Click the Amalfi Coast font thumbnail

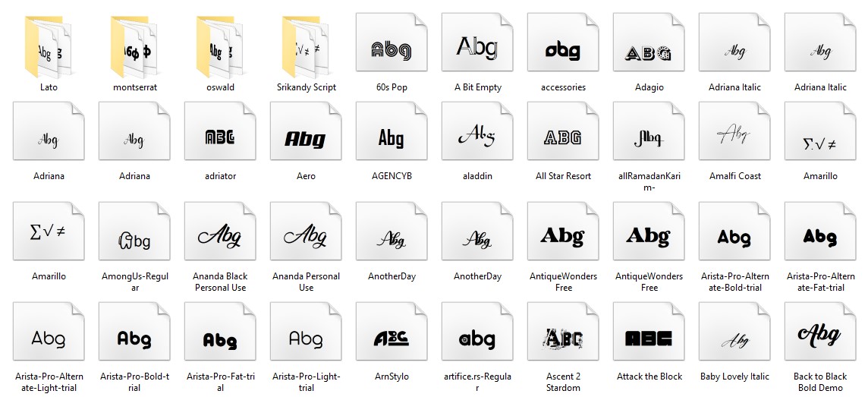click(734, 137)
